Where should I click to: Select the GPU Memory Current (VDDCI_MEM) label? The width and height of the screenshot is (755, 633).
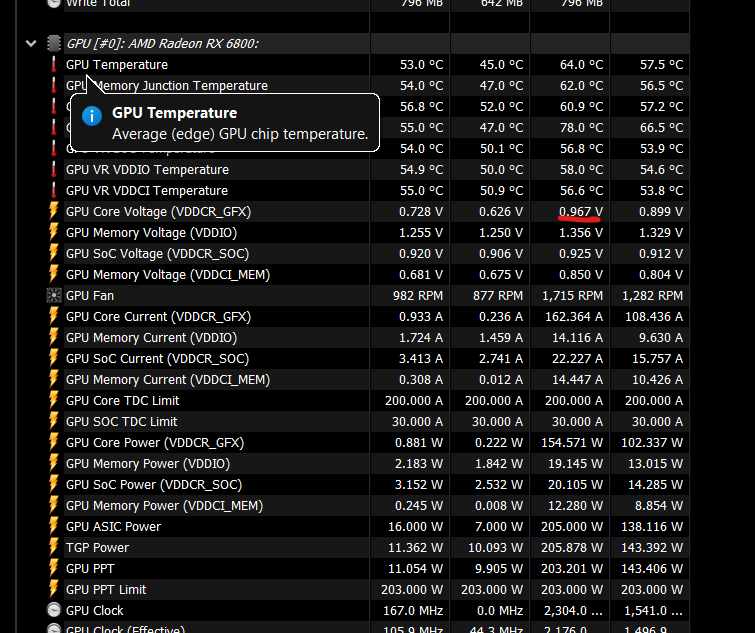pos(168,380)
